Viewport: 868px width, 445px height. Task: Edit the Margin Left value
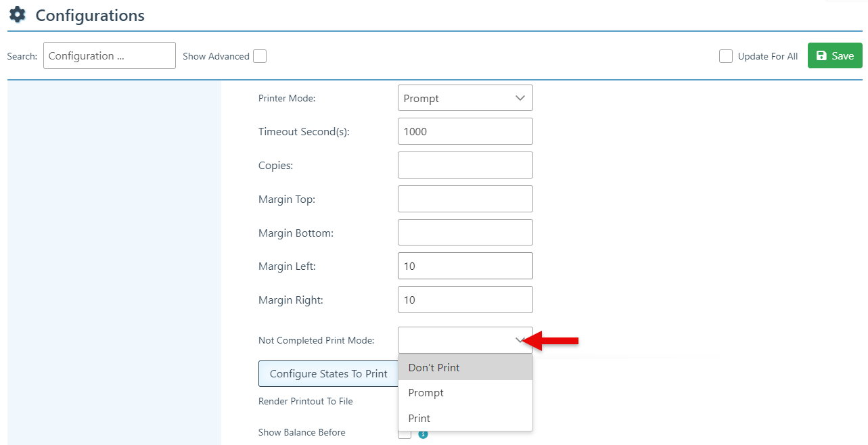(465, 266)
